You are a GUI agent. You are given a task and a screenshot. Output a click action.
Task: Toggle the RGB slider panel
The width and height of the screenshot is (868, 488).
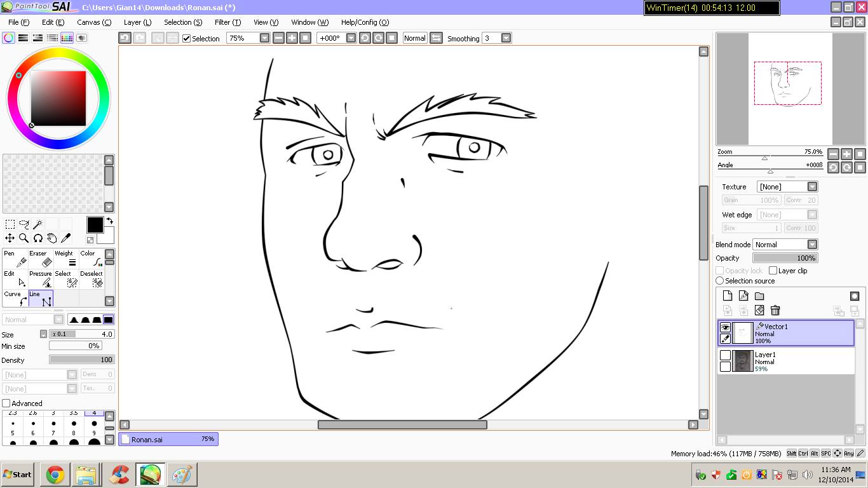click(x=24, y=38)
